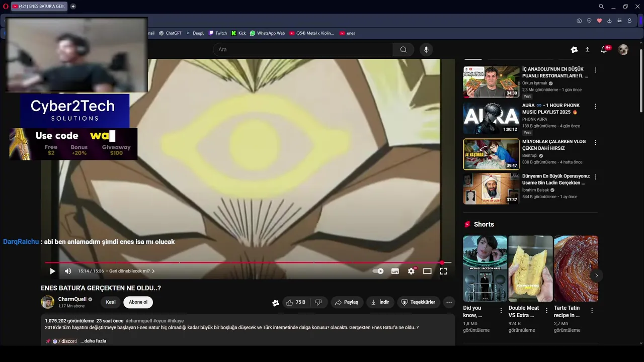The image size is (644, 362).
Task: Click the star-shaped icon beside the upload arrow
Action: [x=574, y=49]
